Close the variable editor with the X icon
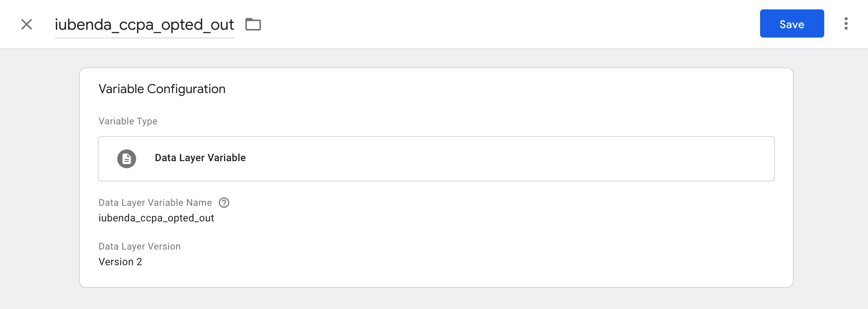 point(27,24)
